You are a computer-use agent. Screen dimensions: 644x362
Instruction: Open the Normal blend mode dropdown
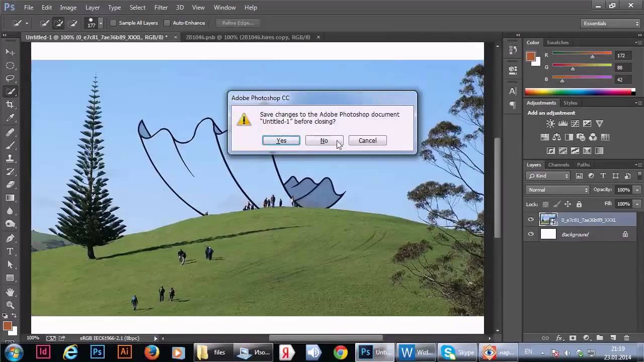(557, 190)
